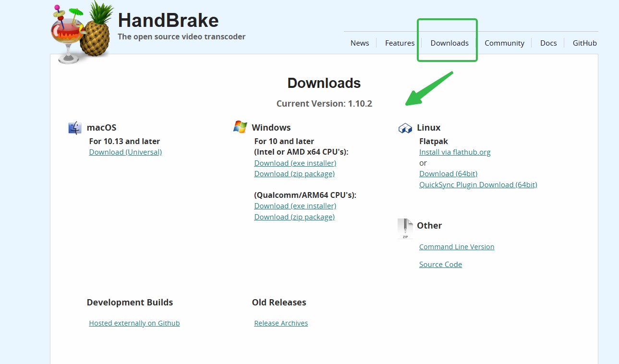Click the "For 10 and later" text
The image size is (619, 364).
[x=284, y=142]
